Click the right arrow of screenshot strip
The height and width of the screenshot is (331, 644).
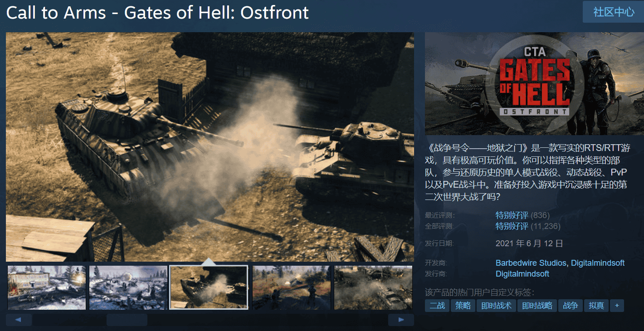point(401,320)
